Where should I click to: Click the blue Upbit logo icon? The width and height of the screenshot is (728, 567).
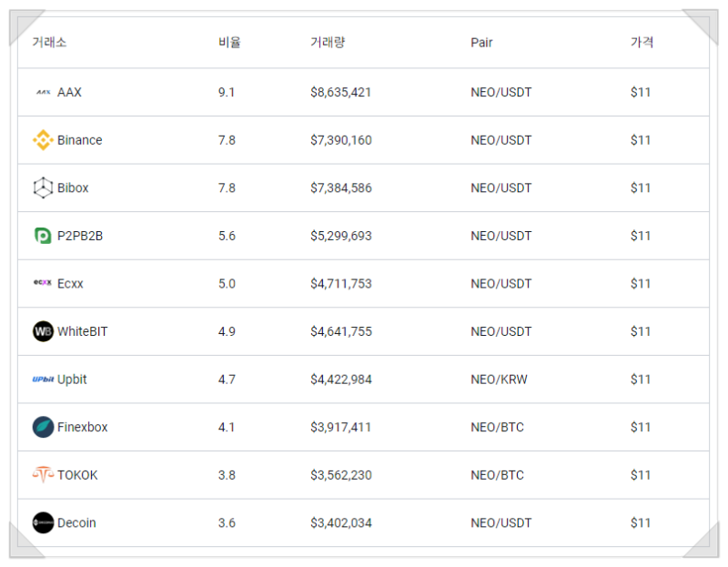(x=43, y=379)
